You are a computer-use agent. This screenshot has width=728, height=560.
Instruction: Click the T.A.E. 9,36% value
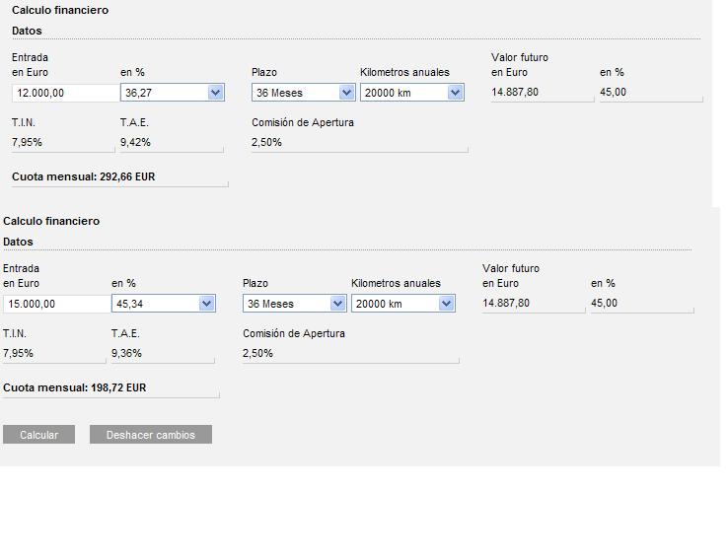[x=126, y=354]
